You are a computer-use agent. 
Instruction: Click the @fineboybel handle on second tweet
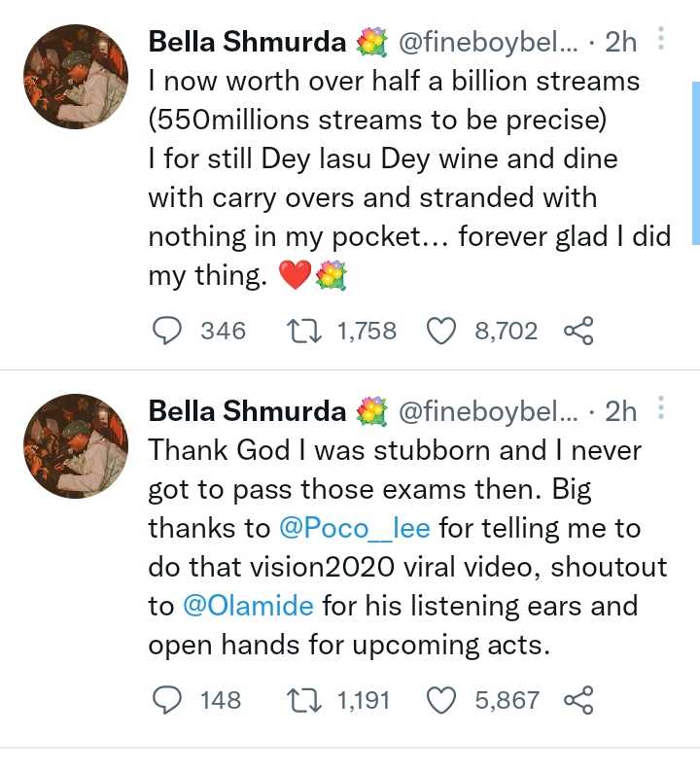click(x=488, y=411)
